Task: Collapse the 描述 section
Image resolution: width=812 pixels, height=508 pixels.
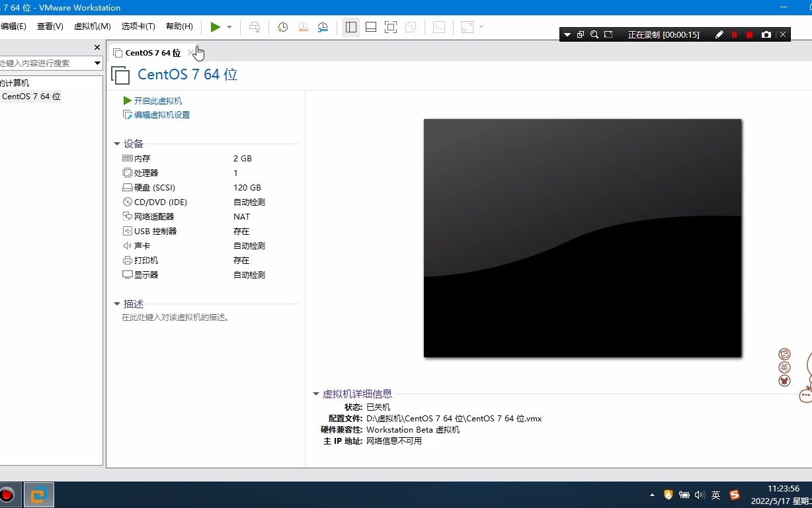Action: (117, 304)
